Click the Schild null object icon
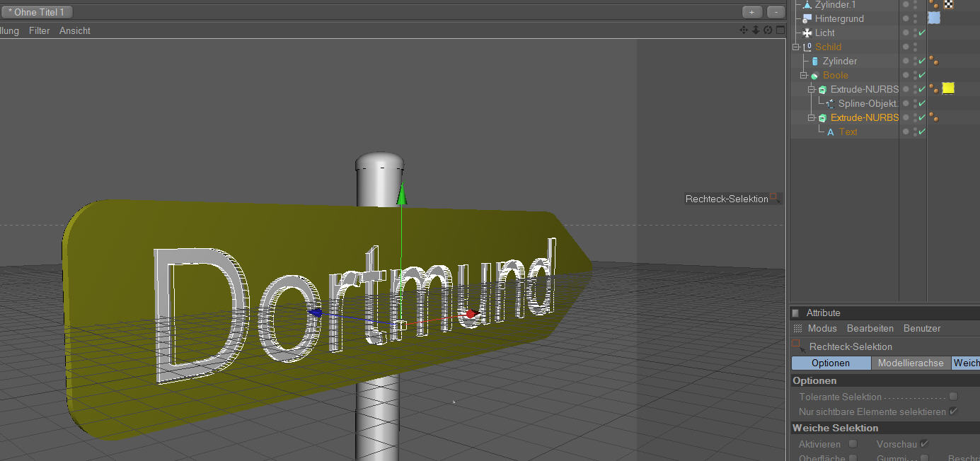 pyautogui.click(x=807, y=47)
